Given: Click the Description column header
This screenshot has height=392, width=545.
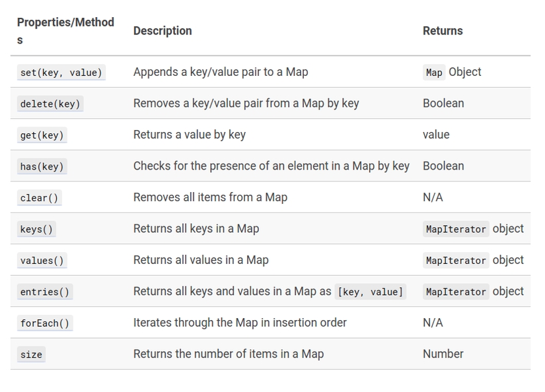Looking at the screenshot, I should tap(163, 31).
